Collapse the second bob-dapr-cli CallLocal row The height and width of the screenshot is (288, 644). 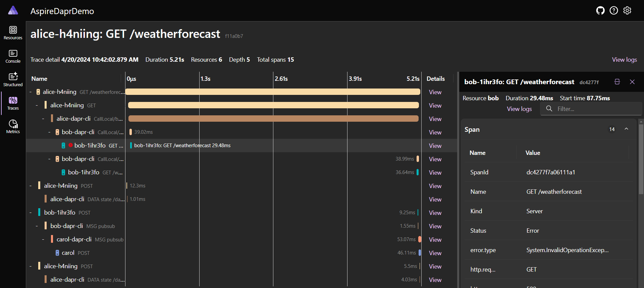coord(49,159)
